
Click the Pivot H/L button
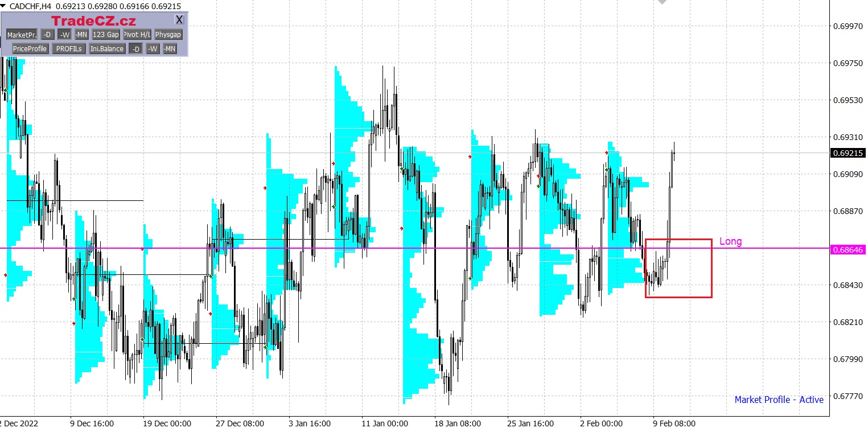(137, 35)
